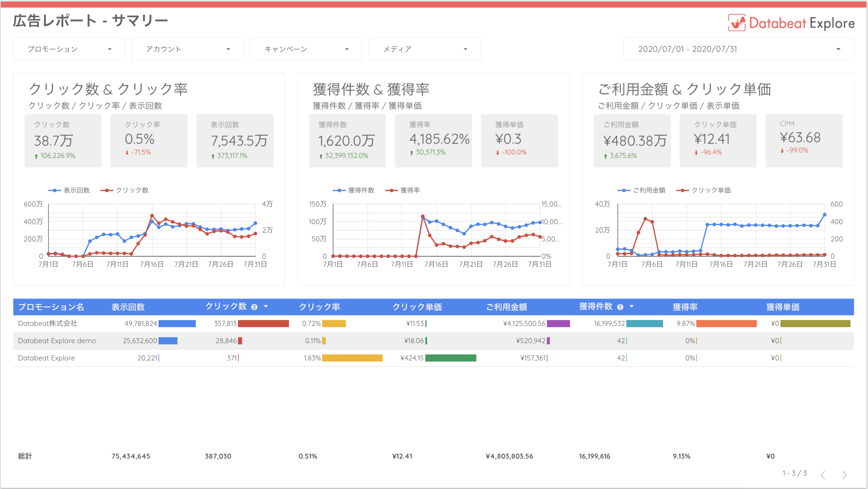Toggle 獲得件数 legend in second chart
This screenshot has width=868, height=489.
353,190
